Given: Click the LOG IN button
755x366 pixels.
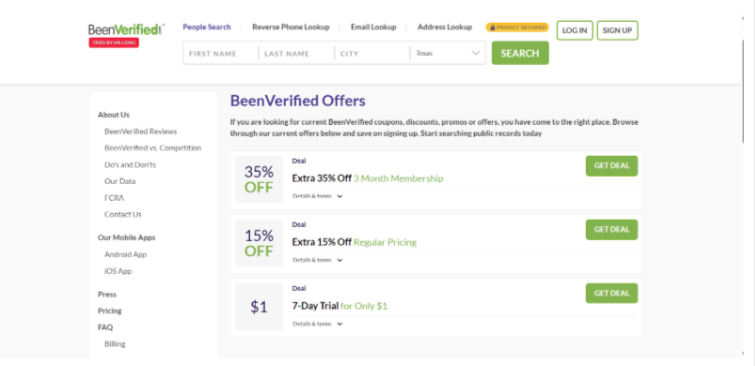Looking at the screenshot, I should click(x=574, y=30).
